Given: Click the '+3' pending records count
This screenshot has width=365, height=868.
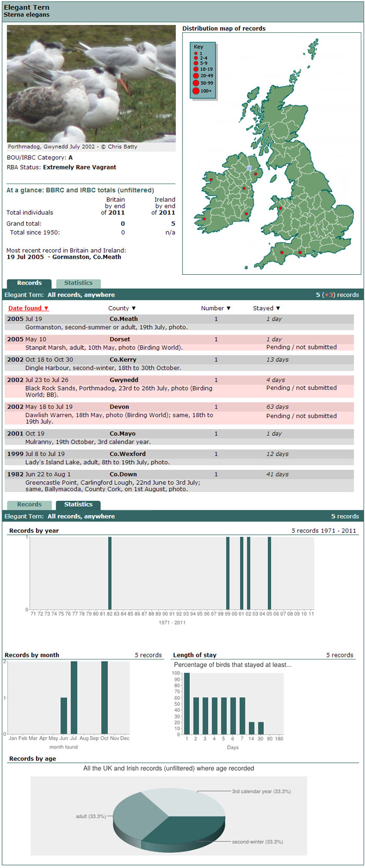Looking at the screenshot, I should [x=328, y=295].
